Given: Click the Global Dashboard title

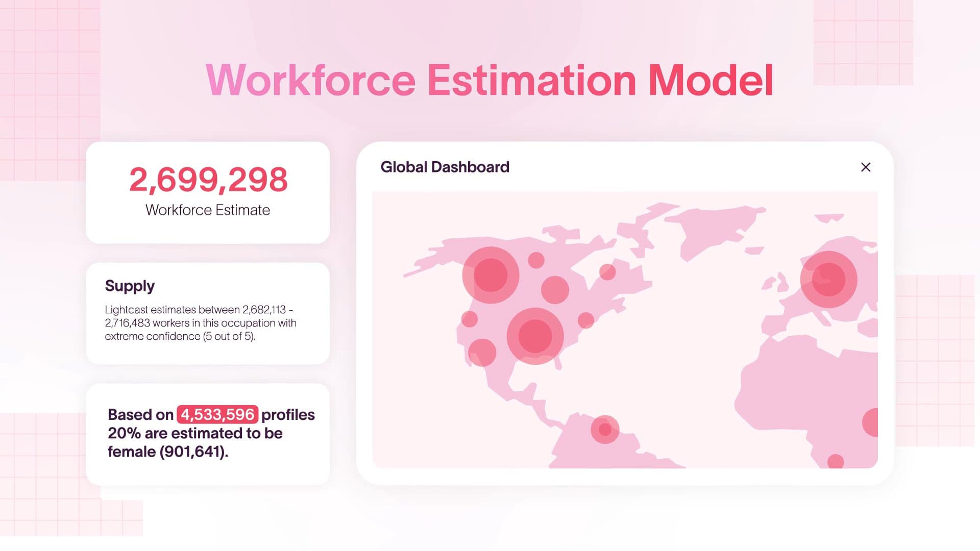Looking at the screenshot, I should (x=445, y=167).
